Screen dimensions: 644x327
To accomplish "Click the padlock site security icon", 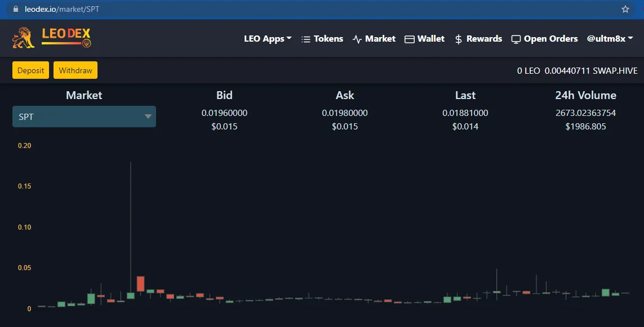I will coord(16,9).
